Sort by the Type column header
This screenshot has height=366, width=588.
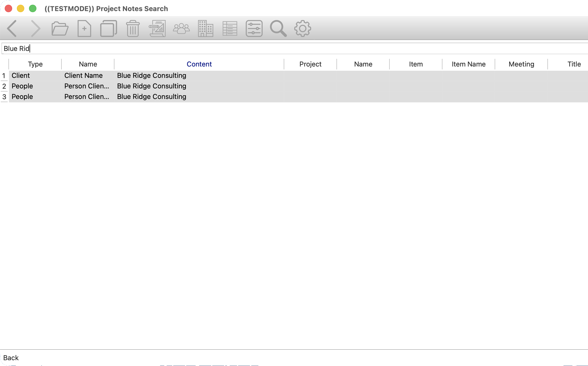point(35,64)
